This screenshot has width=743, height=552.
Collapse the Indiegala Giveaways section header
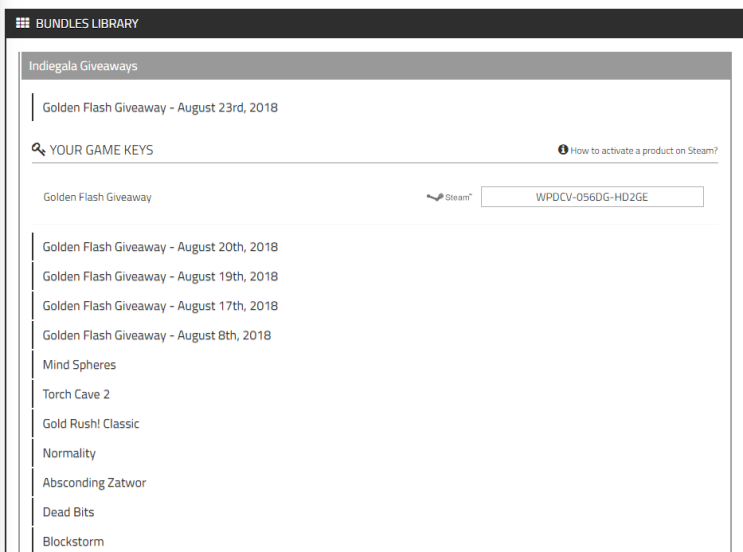[376, 66]
